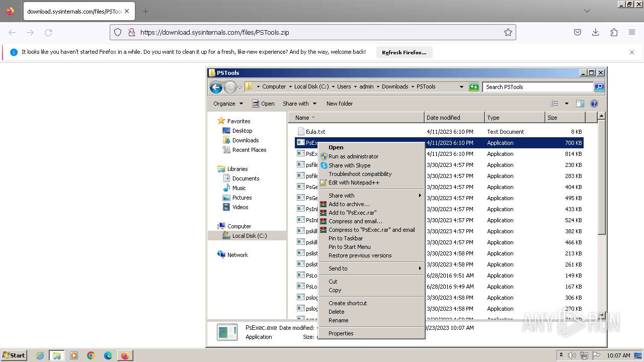Open the Firefox hamburger application menu
The height and width of the screenshot is (362, 644).
[x=632, y=32]
